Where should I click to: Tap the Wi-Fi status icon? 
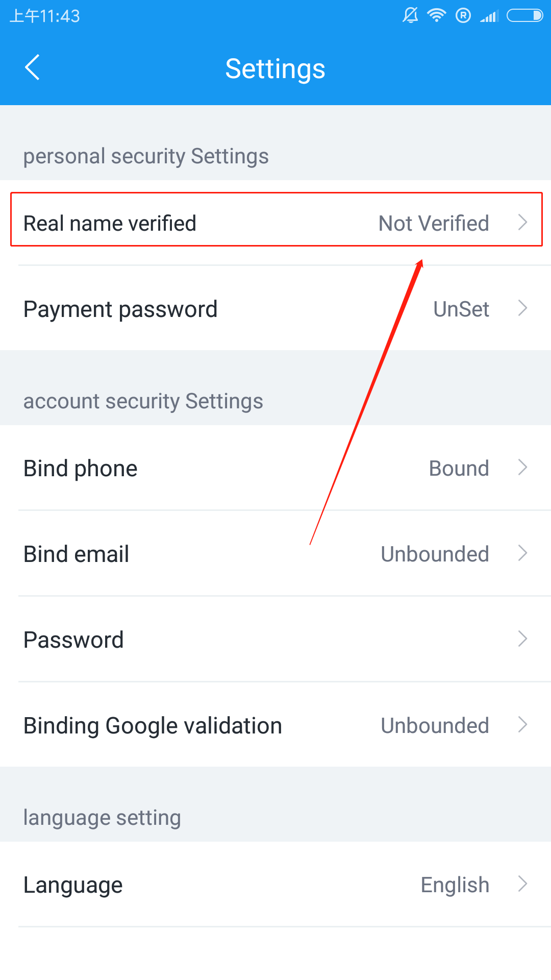point(437,15)
